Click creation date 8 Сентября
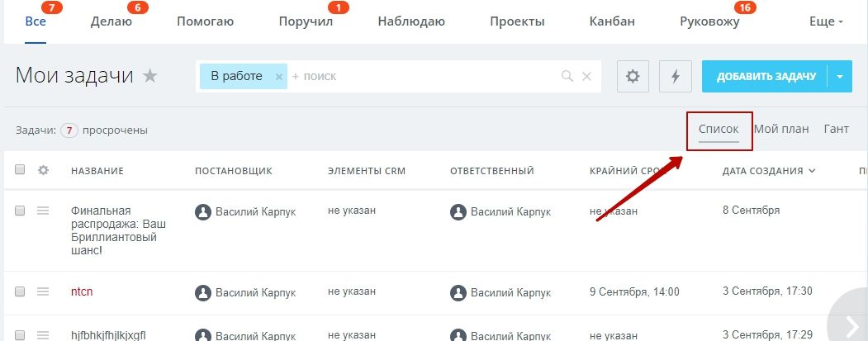868x341 pixels. click(752, 211)
